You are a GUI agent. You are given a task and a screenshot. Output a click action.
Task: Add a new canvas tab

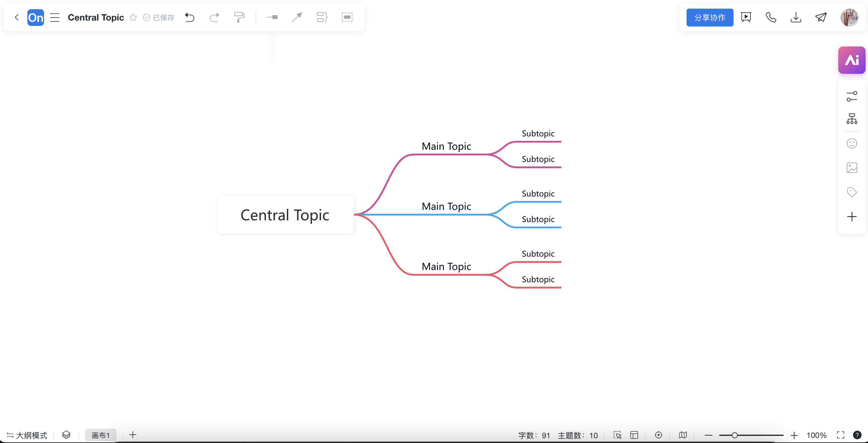133,435
